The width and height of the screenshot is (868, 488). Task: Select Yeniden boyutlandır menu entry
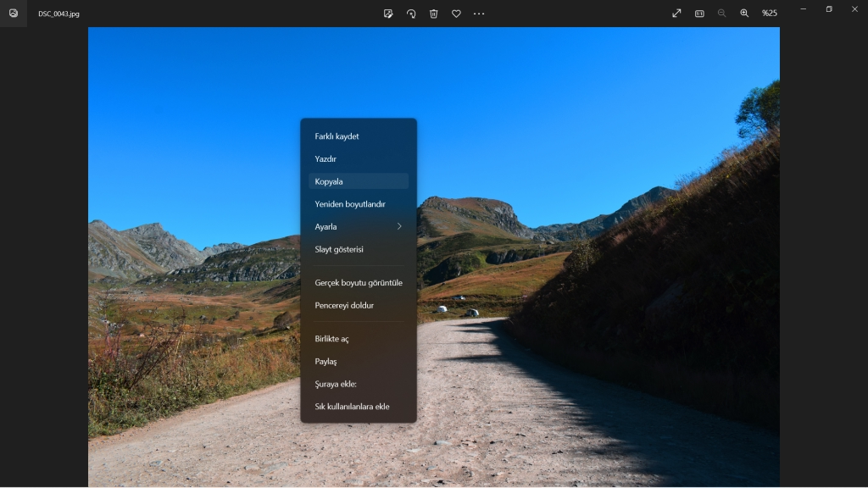359,204
